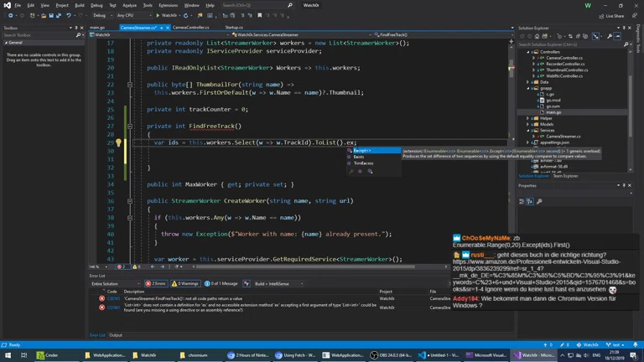Open the Windows Start button

point(8,355)
